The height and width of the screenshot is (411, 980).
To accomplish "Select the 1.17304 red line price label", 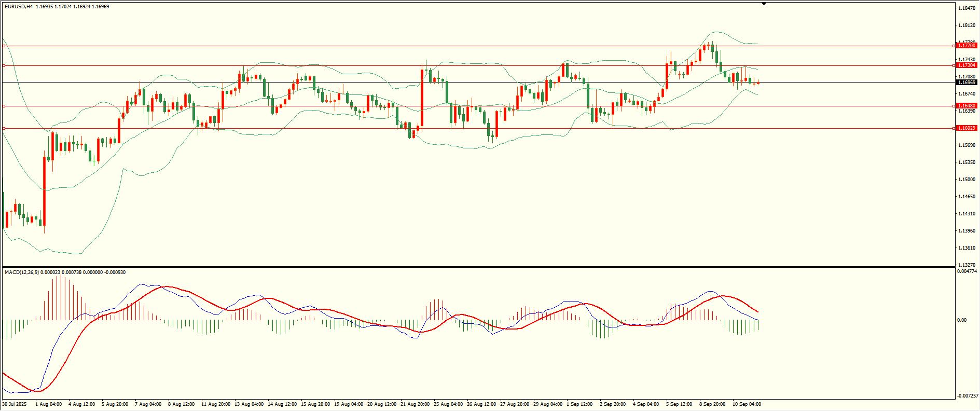I will point(967,65).
